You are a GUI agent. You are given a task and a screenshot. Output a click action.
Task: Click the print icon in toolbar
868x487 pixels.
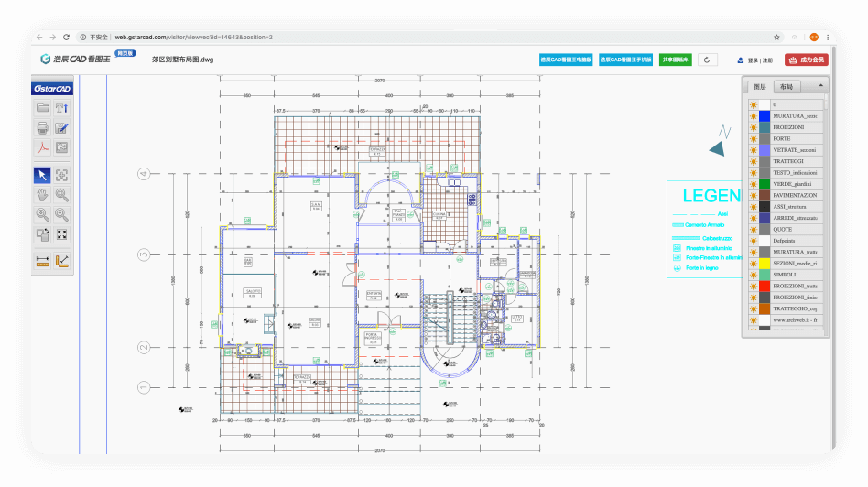click(43, 128)
